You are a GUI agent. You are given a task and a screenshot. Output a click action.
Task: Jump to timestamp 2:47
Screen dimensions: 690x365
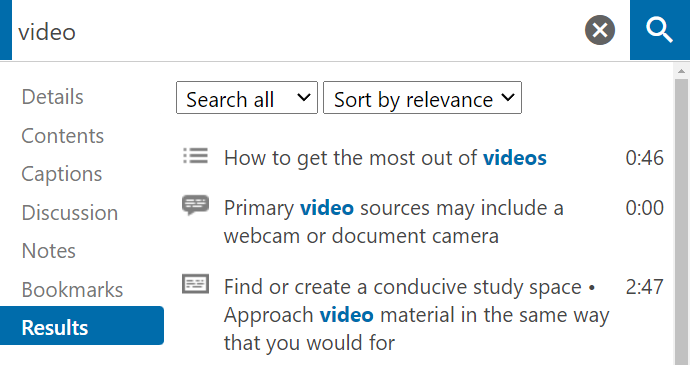(x=644, y=287)
